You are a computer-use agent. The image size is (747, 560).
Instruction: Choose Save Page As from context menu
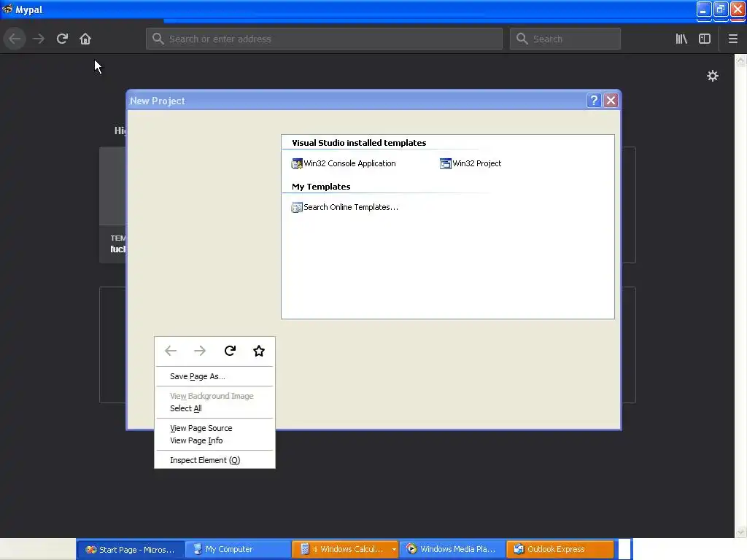pos(214,376)
